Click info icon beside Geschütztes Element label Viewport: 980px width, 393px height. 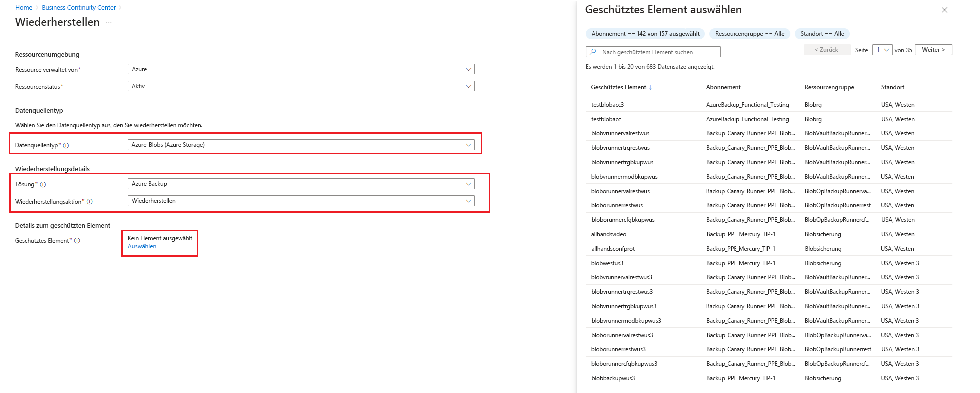[x=77, y=241]
